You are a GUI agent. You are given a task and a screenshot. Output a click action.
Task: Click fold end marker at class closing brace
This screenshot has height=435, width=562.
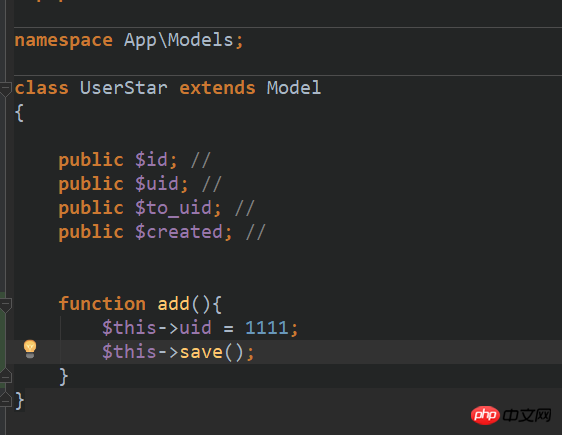pyautogui.click(x=5, y=400)
